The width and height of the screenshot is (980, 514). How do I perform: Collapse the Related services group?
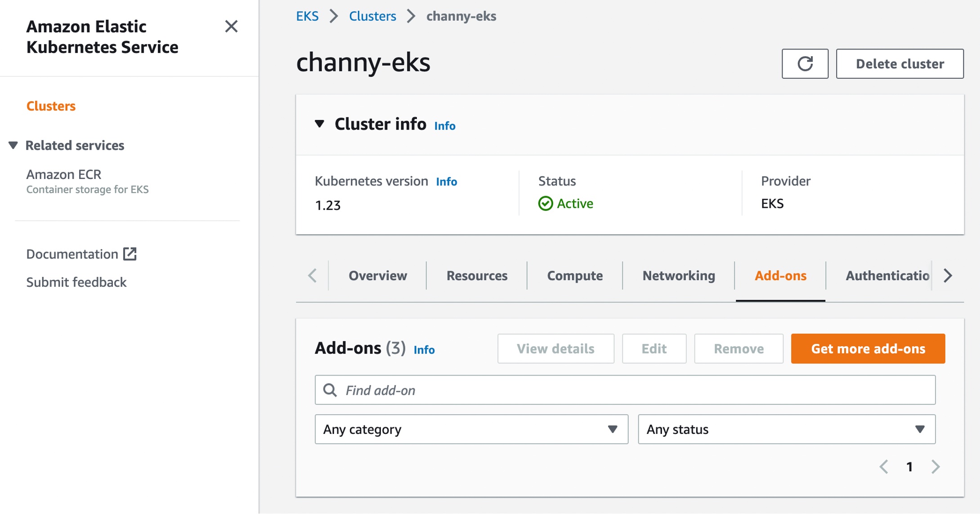point(13,145)
